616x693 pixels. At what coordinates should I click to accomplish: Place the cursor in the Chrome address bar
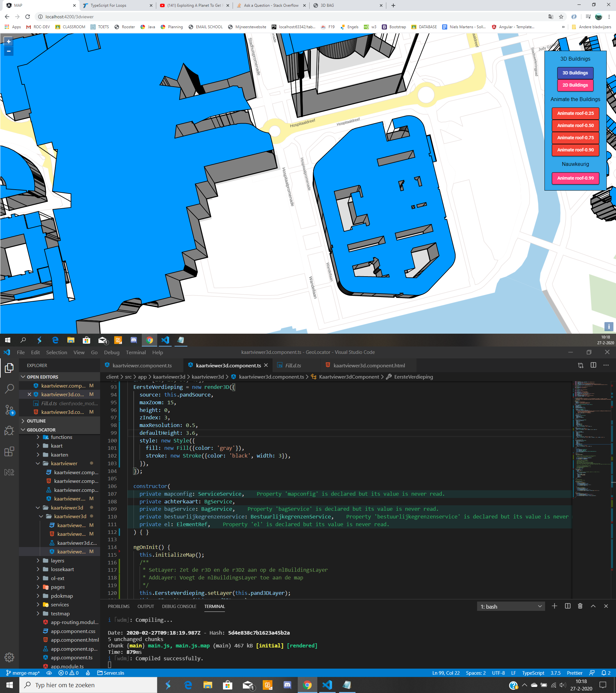click(x=136, y=16)
